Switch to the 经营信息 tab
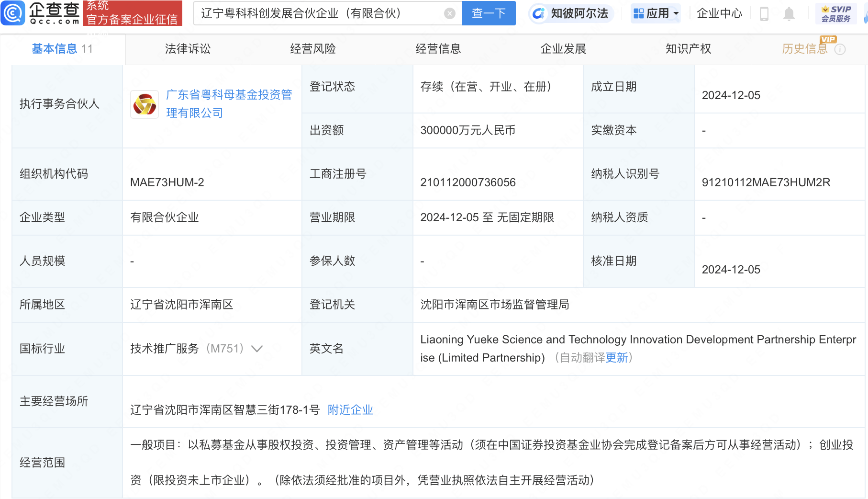This screenshot has height=499, width=868. click(x=438, y=49)
